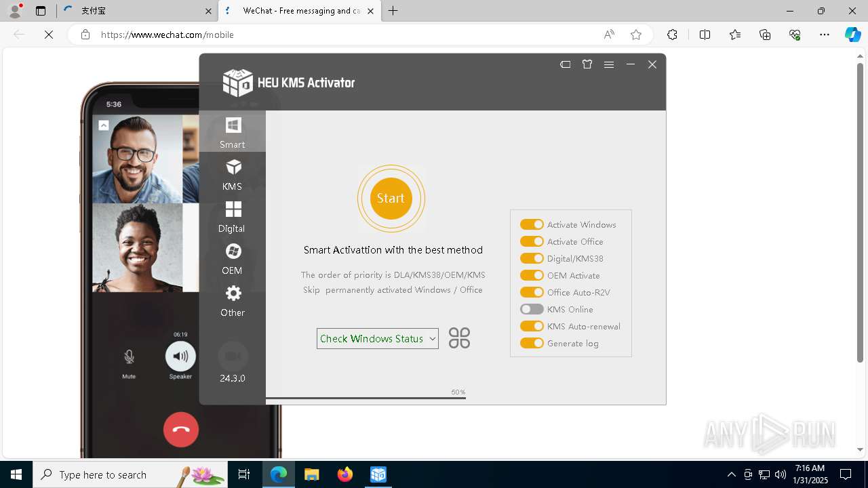
Task: Open the OEM activation tab
Action: tap(232, 258)
